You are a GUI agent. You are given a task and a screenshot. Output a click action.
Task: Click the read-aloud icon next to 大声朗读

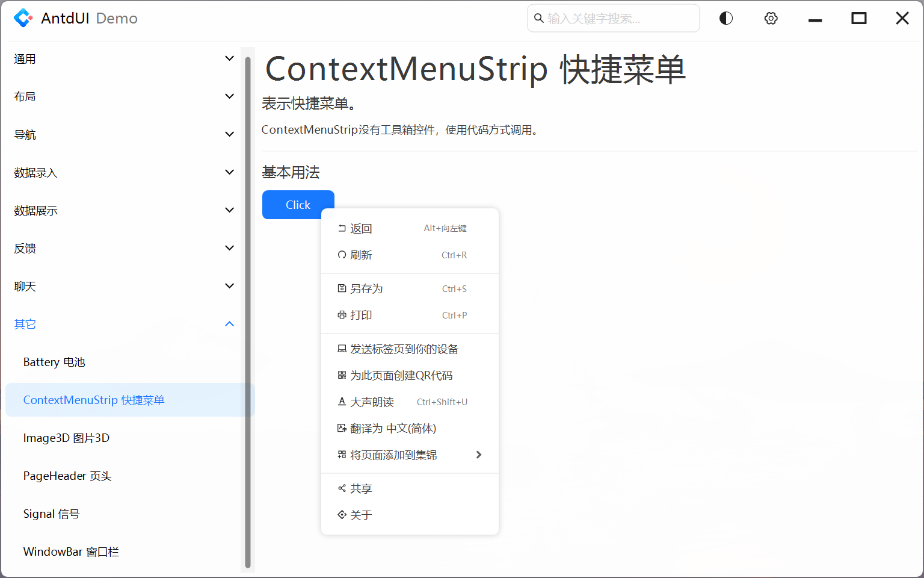coord(341,402)
